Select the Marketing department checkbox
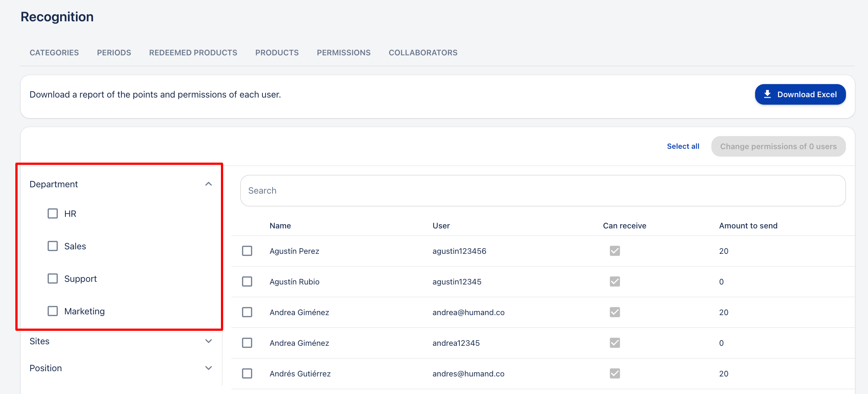 click(53, 311)
